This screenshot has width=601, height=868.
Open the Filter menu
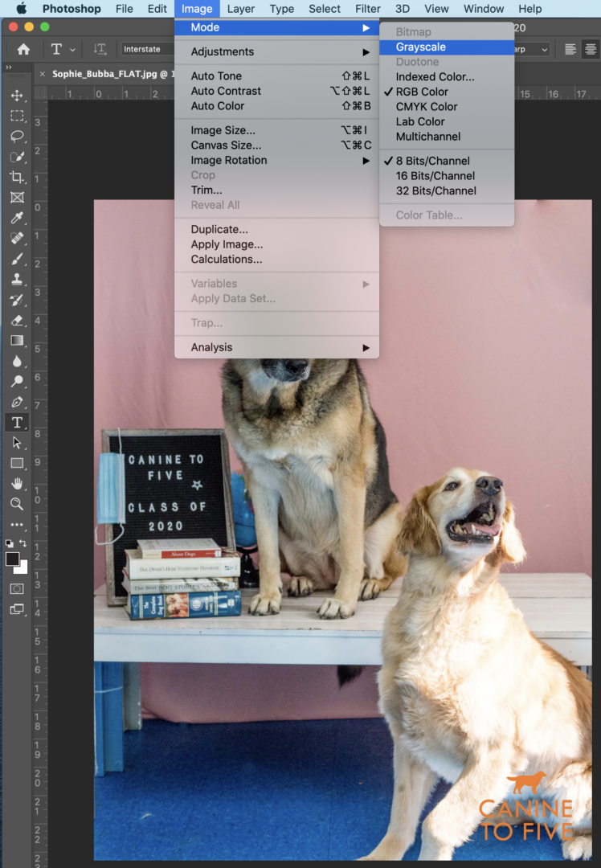(367, 9)
